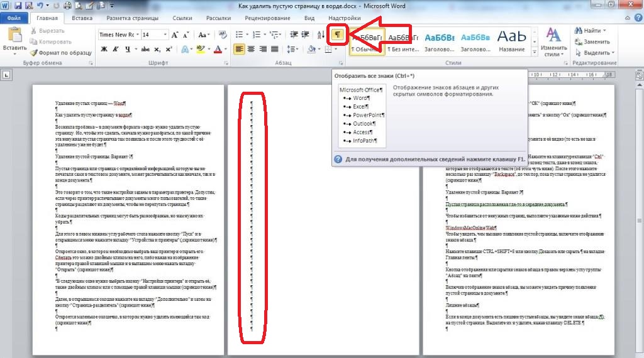Click Найти in the editing group

point(590,30)
